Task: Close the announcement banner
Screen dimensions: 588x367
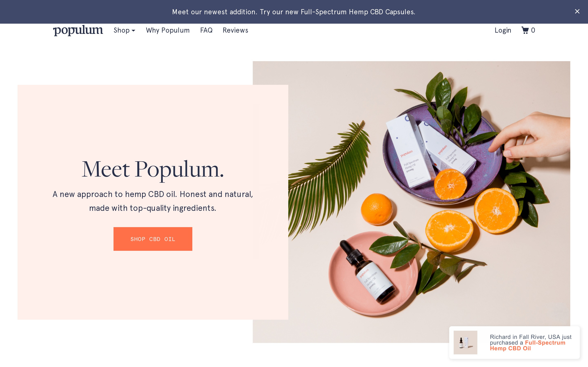Action: tap(577, 11)
